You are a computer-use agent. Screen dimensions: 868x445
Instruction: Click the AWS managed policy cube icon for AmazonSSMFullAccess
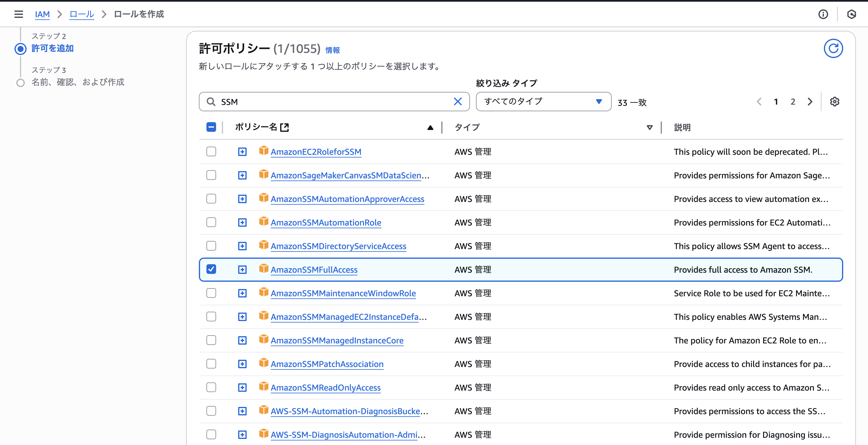[x=263, y=269]
